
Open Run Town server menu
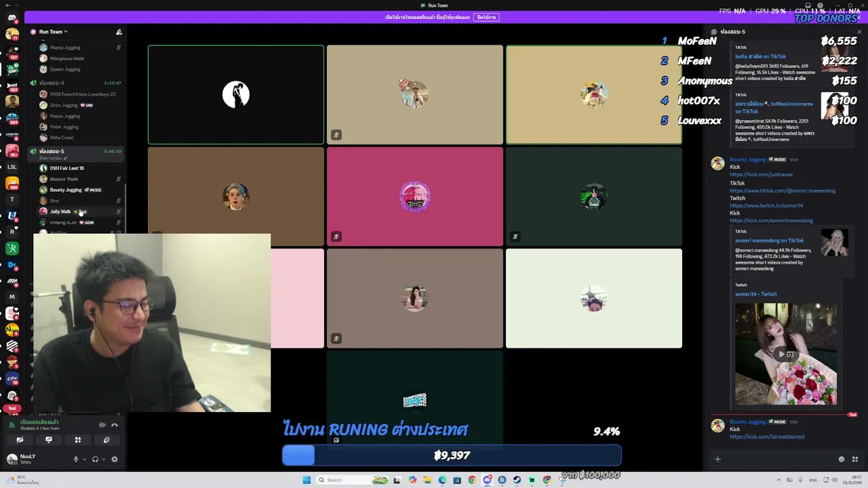53,32
